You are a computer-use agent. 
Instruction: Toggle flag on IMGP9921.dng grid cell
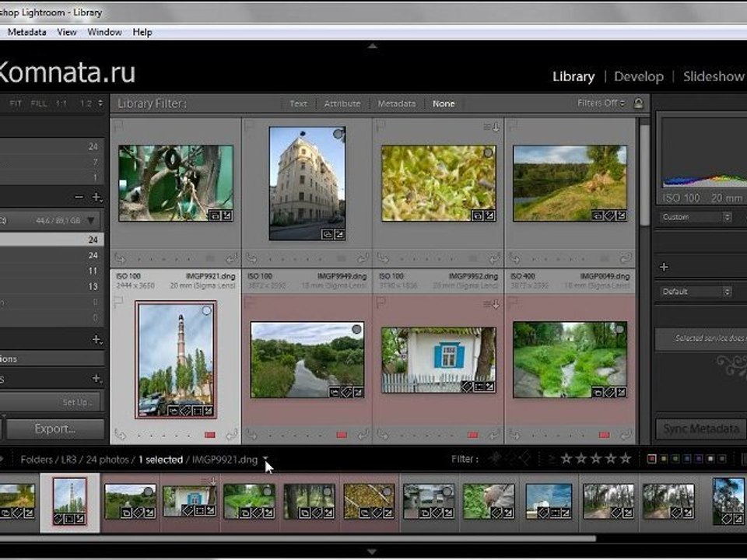click(x=118, y=302)
